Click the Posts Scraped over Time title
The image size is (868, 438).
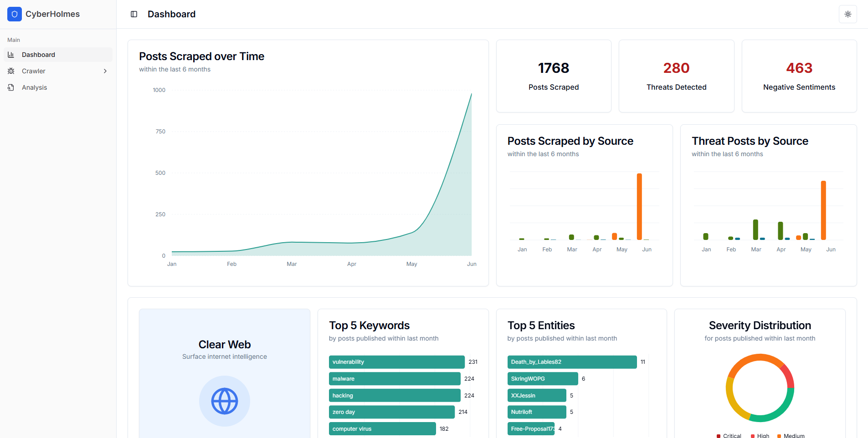click(202, 56)
